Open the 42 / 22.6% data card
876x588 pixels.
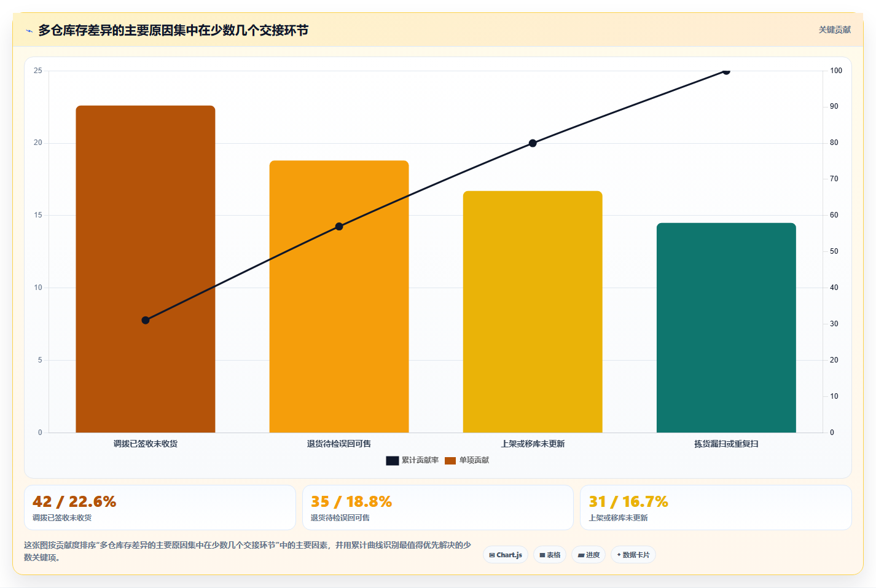pyautogui.click(x=160, y=508)
